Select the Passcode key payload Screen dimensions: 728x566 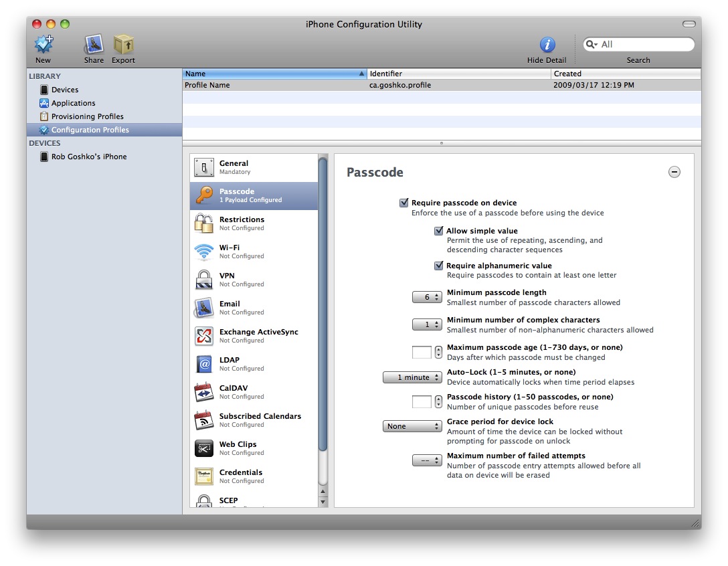pyautogui.click(x=254, y=195)
